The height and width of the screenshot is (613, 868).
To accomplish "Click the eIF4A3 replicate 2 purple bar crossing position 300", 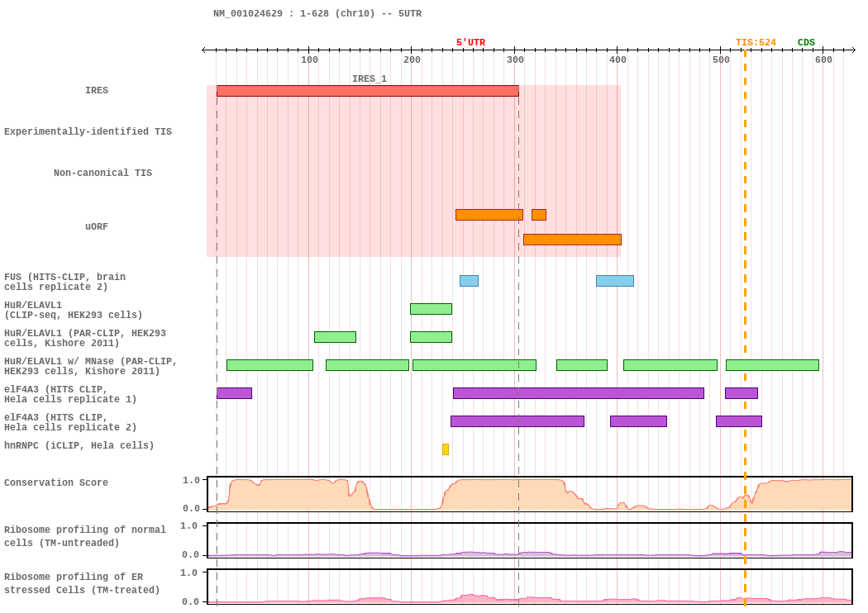I will point(517,421).
